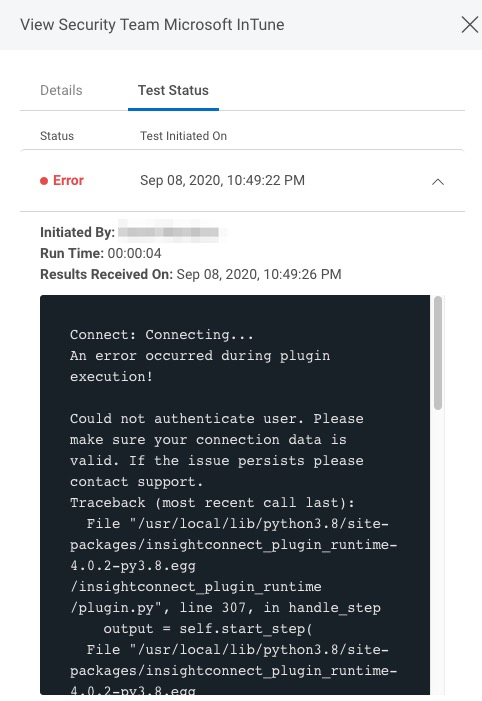Viewport: 482px width, 701px height.
Task: Click the 'line 307, in handle_step' text
Action: [280, 608]
